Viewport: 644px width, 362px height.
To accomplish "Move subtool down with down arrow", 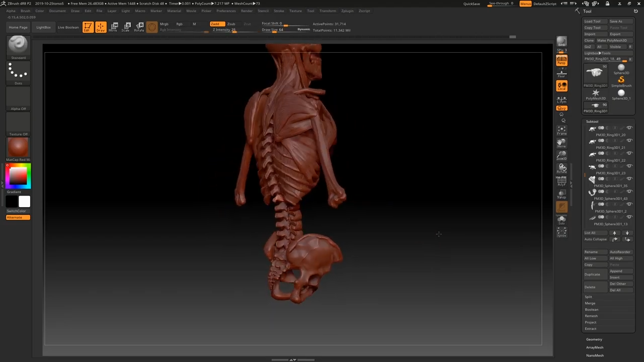I will coord(627,233).
